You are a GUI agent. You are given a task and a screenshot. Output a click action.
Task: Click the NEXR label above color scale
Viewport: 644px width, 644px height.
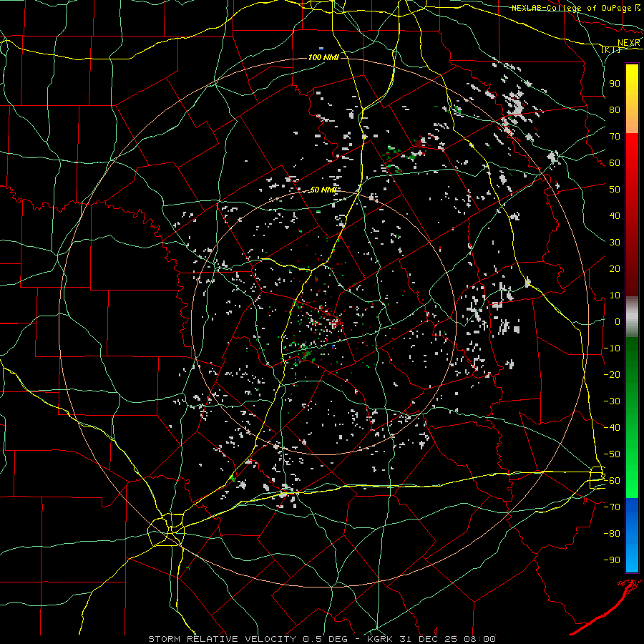(x=629, y=43)
